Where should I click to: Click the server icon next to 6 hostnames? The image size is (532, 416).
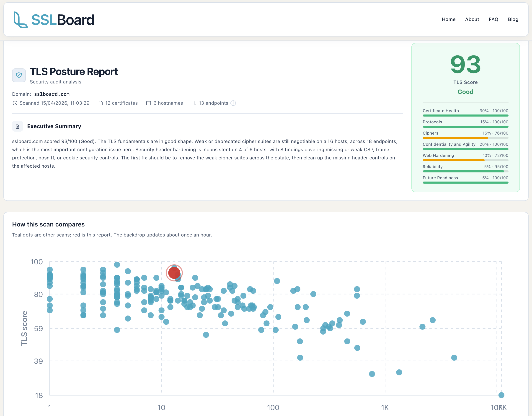click(x=149, y=103)
